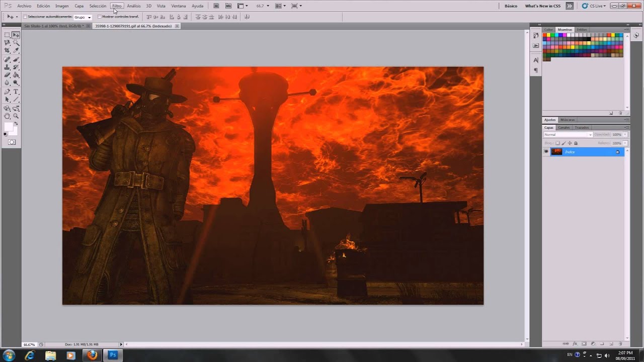Screen dimensions: 644x362
Task: Select the Blur tool
Action: click(x=8, y=82)
